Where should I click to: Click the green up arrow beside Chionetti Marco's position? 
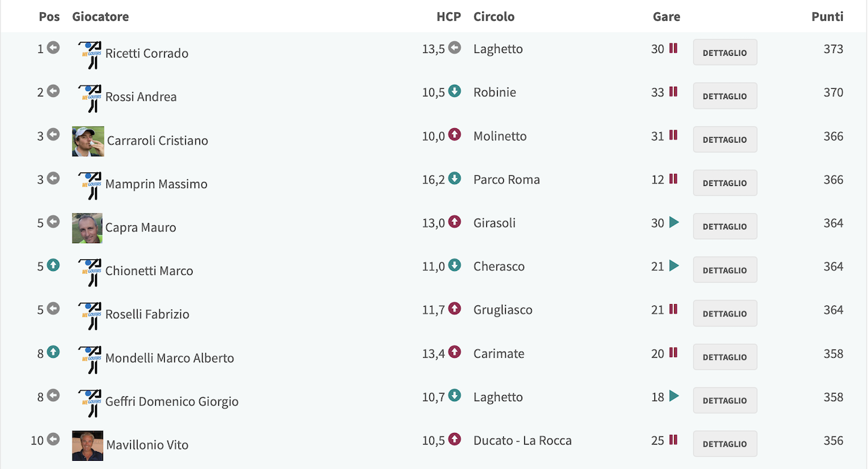[53, 265]
